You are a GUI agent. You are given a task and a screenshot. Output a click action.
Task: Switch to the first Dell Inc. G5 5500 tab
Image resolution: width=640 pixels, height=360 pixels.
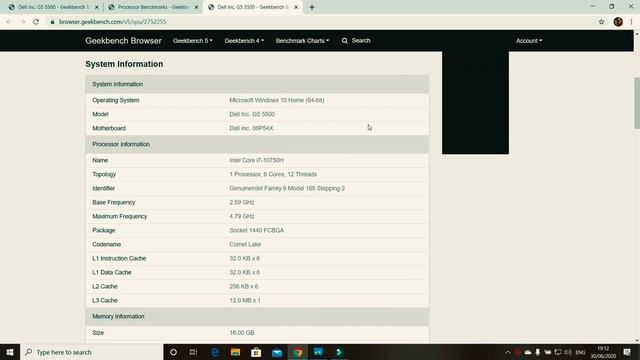click(x=53, y=7)
